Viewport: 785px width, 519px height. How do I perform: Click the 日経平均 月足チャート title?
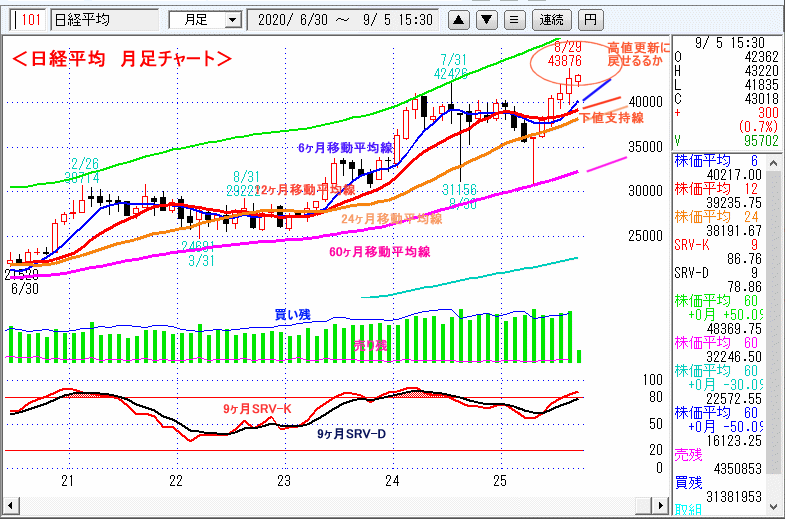coord(122,59)
